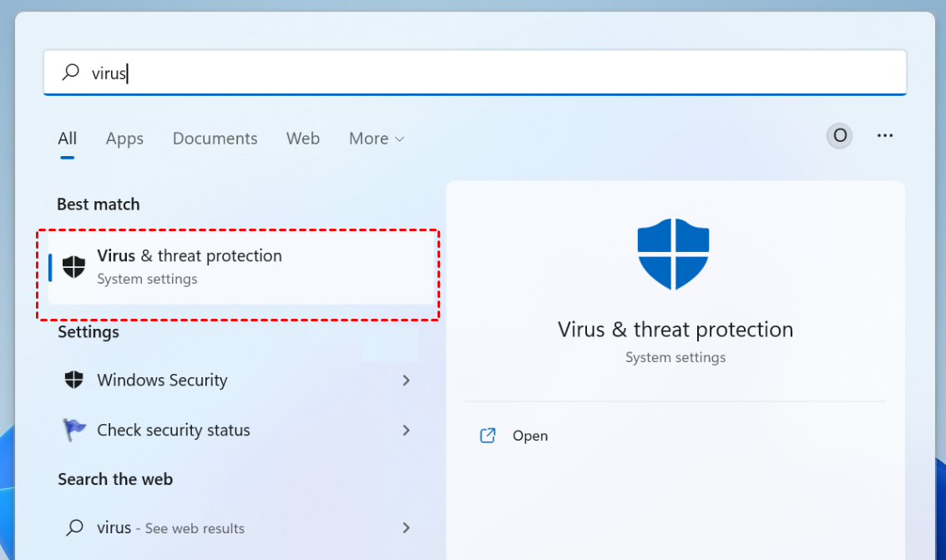Switch to the Documents tab

215,139
